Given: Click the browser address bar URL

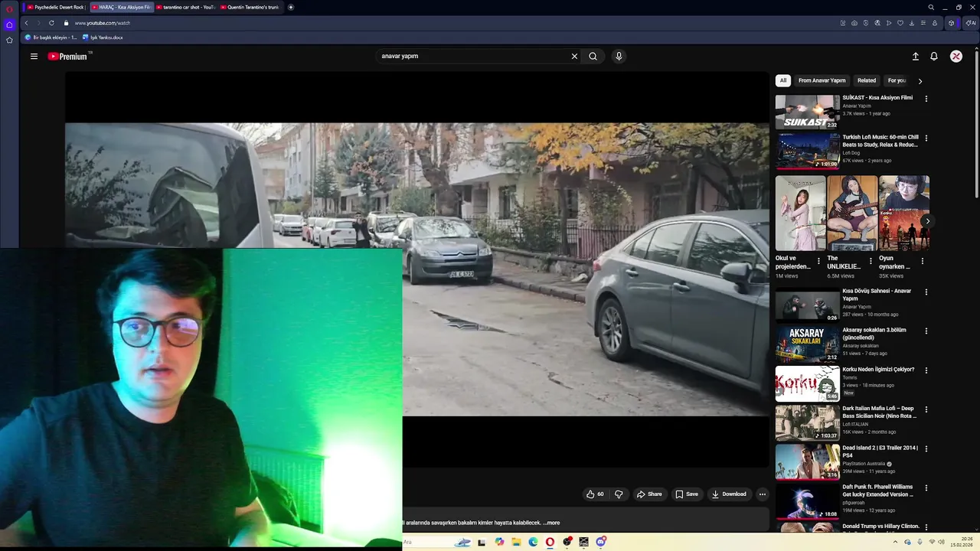Looking at the screenshot, I should (x=103, y=23).
